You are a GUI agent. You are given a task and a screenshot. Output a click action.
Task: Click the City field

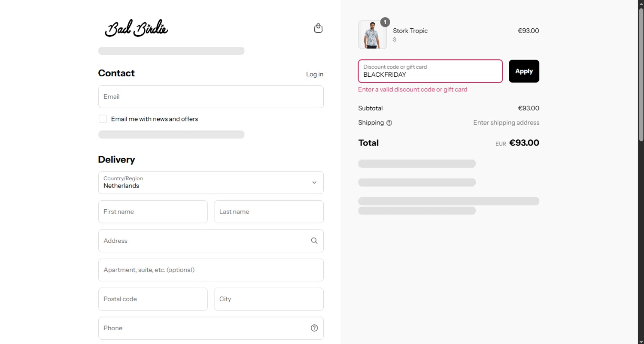click(x=269, y=299)
